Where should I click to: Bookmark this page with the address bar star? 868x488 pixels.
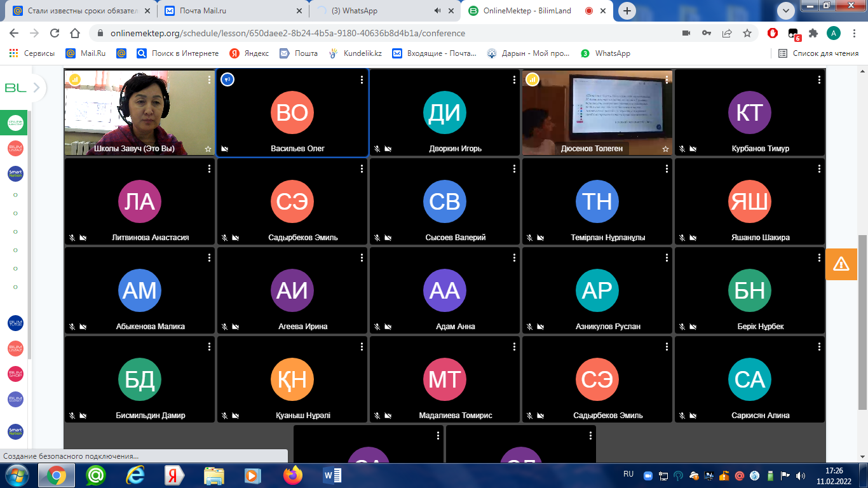pyautogui.click(x=747, y=33)
